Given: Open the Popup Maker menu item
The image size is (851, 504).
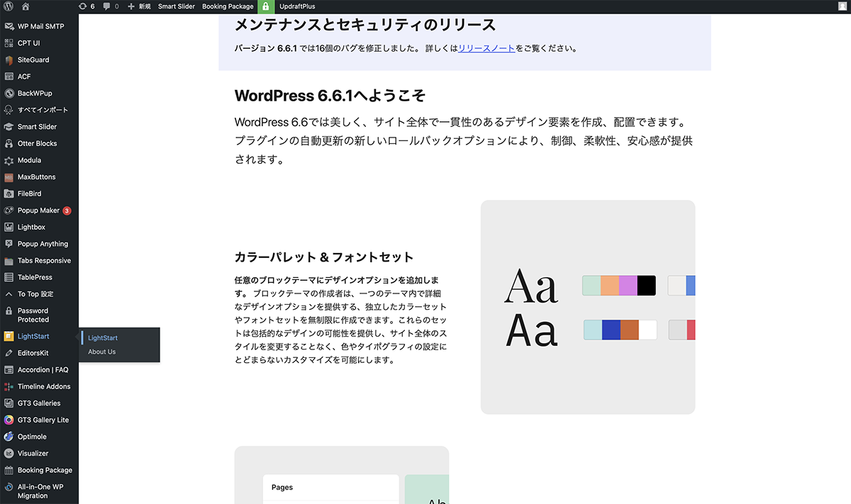Looking at the screenshot, I should point(38,211).
